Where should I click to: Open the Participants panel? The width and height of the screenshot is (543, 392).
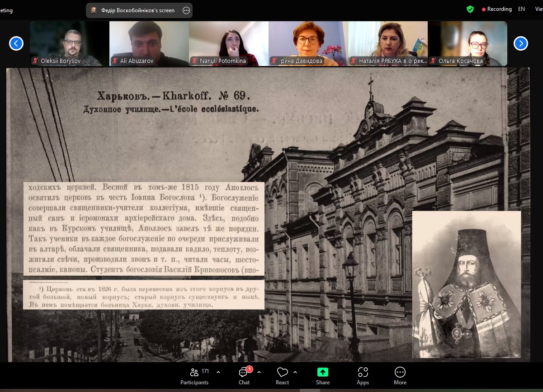(x=194, y=375)
